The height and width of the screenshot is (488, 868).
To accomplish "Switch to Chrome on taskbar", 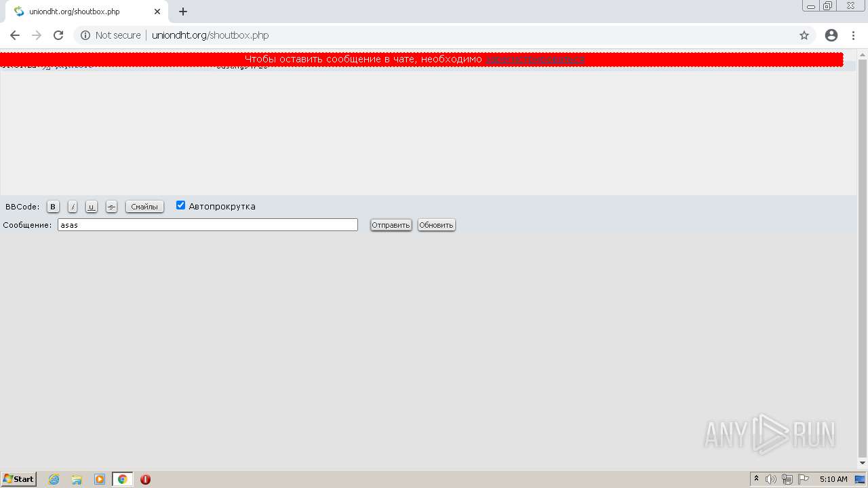I will [122, 479].
